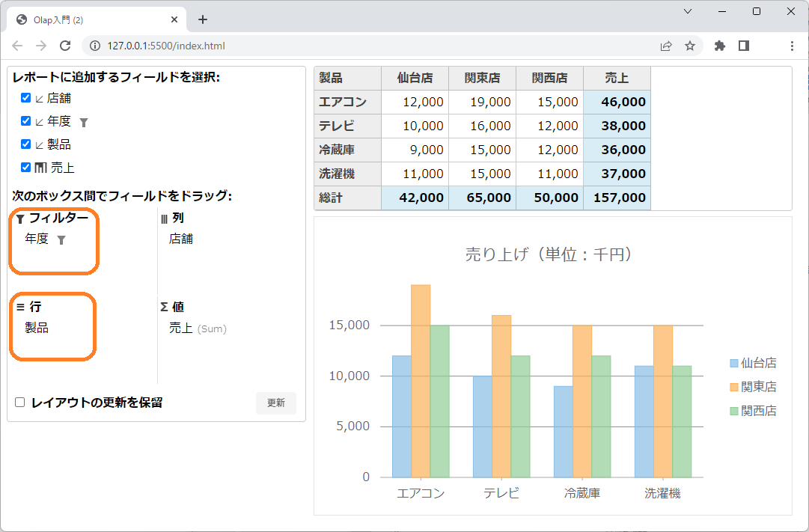This screenshot has height=532, width=809.
Task: Select the 洗濯機 row header
Action: 348,174
